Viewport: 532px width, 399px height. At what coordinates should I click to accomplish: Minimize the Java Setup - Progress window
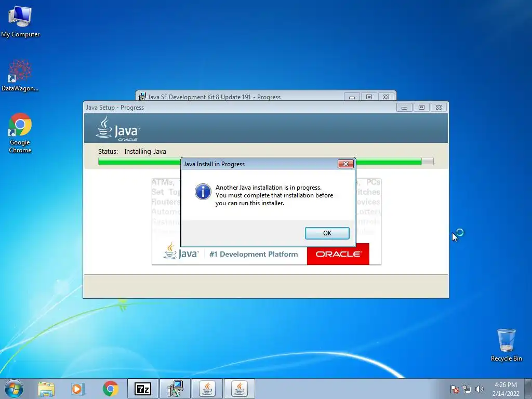pos(404,108)
